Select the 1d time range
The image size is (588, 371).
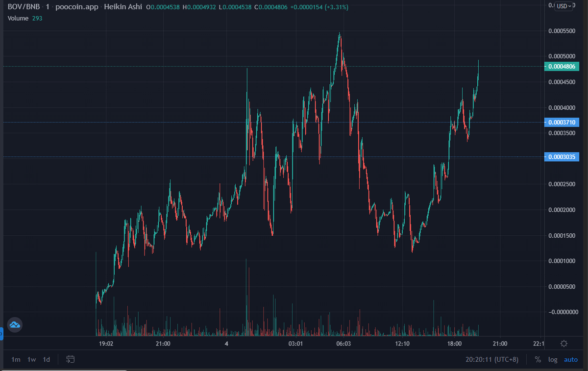[x=47, y=359]
